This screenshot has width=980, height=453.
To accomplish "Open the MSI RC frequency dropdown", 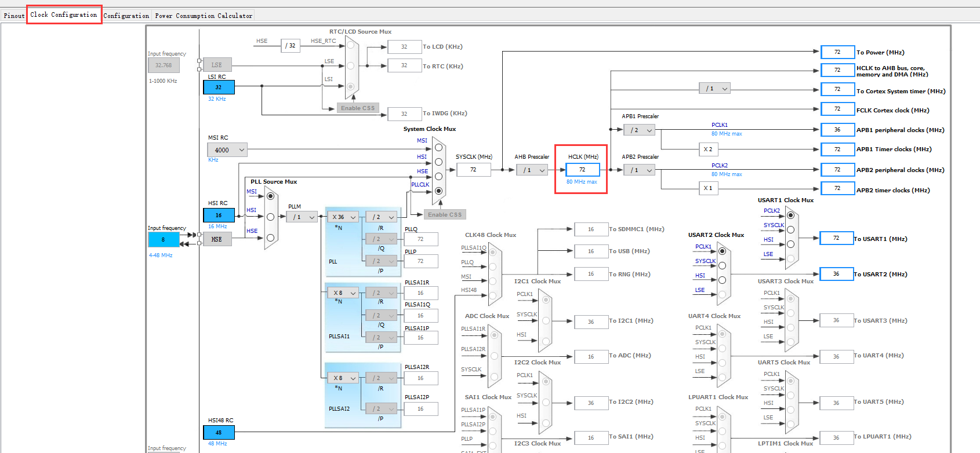I will [x=227, y=150].
